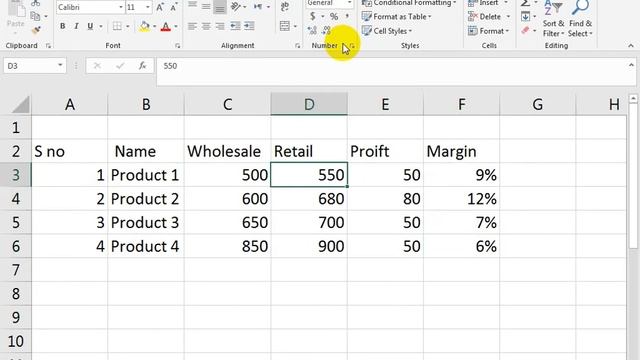
Task: Click the Copy icon in Clipboard
Action: pos(35,16)
